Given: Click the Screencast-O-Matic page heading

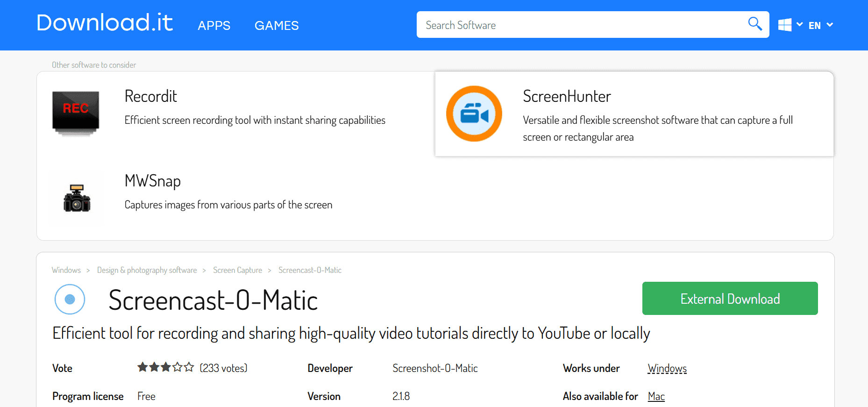Looking at the screenshot, I should (x=213, y=300).
